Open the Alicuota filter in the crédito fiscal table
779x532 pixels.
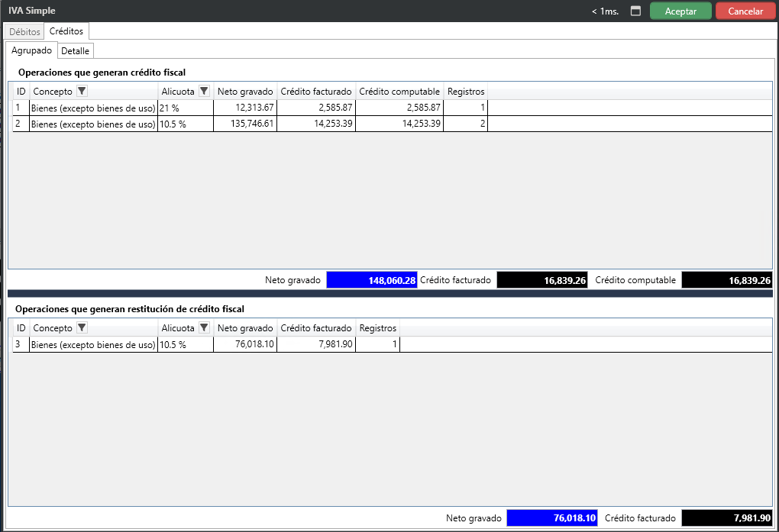pos(204,92)
